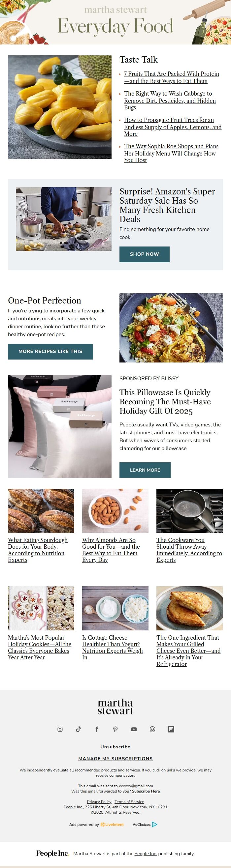Click the grilled cheese sandwich thumbnail
The height and width of the screenshot is (868, 231).
click(x=189, y=608)
